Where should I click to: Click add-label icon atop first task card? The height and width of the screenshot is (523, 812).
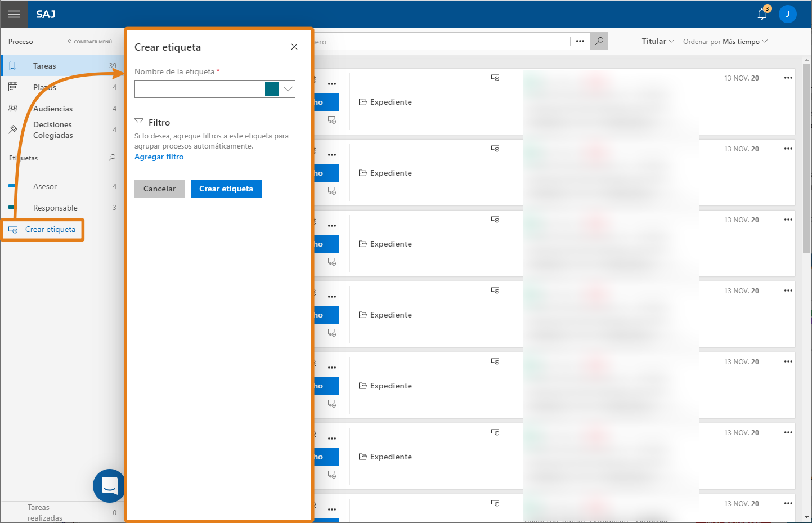pos(495,78)
